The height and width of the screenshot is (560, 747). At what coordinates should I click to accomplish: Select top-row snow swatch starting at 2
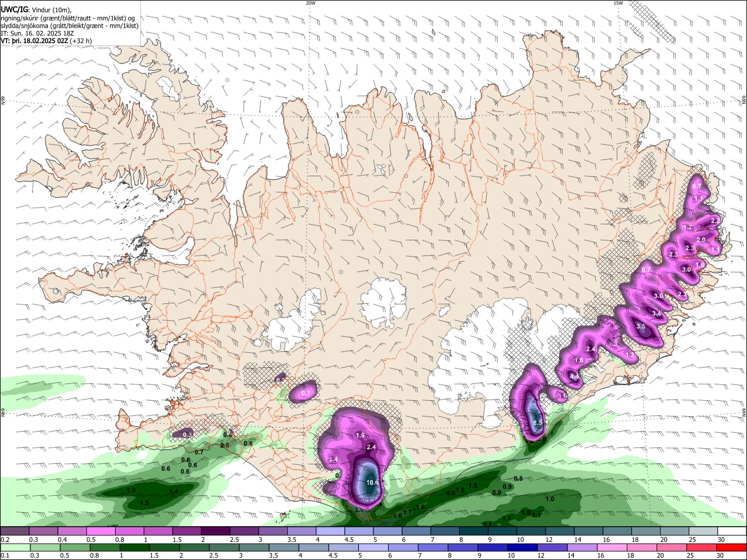pos(215,531)
